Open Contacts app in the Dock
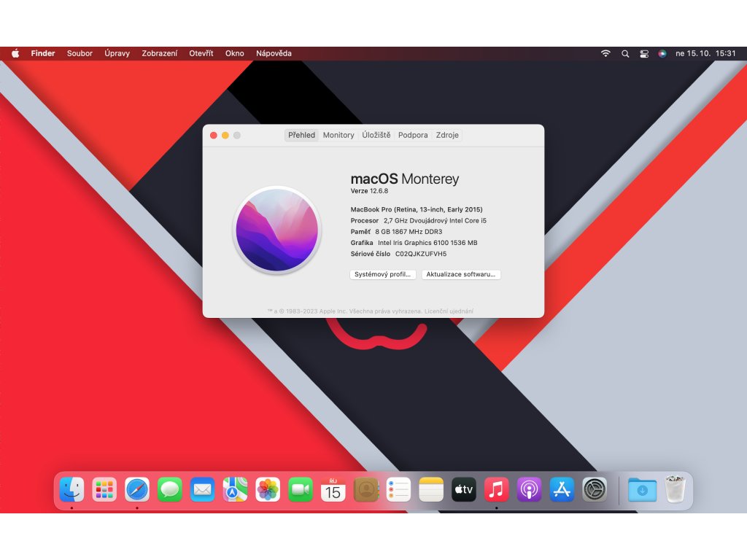This screenshot has height=560, width=747. coord(366,489)
